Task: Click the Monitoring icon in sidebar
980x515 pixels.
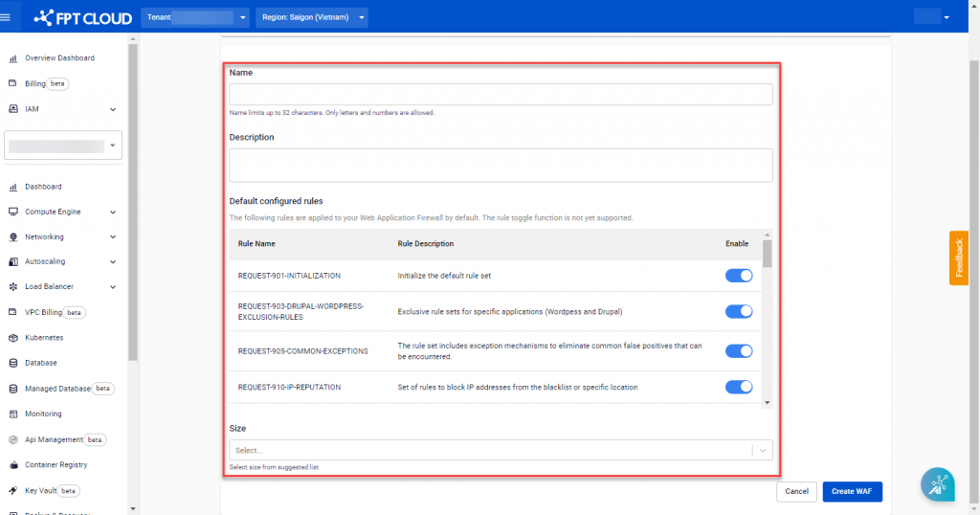Action: (x=13, y=414)
